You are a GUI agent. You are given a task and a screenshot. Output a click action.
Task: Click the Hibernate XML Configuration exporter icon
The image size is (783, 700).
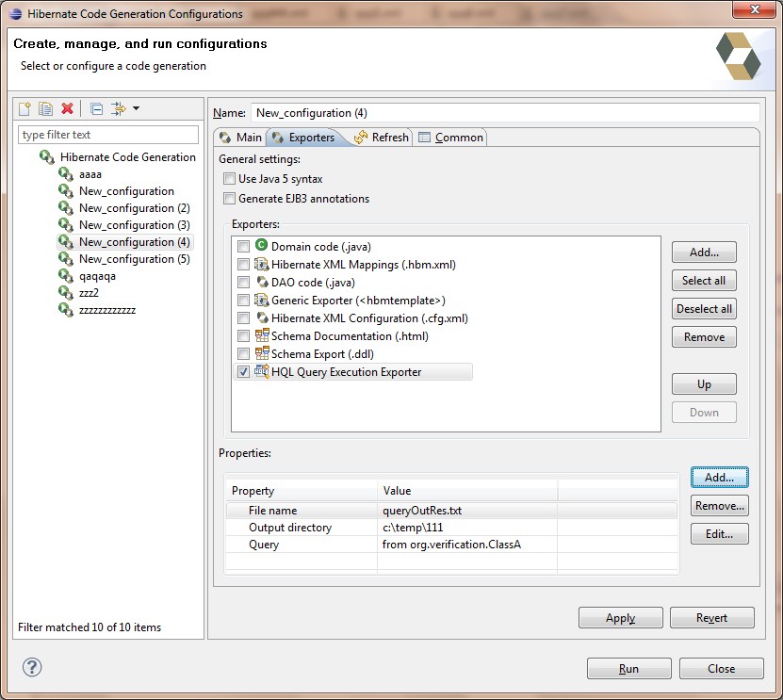[262, 317]
